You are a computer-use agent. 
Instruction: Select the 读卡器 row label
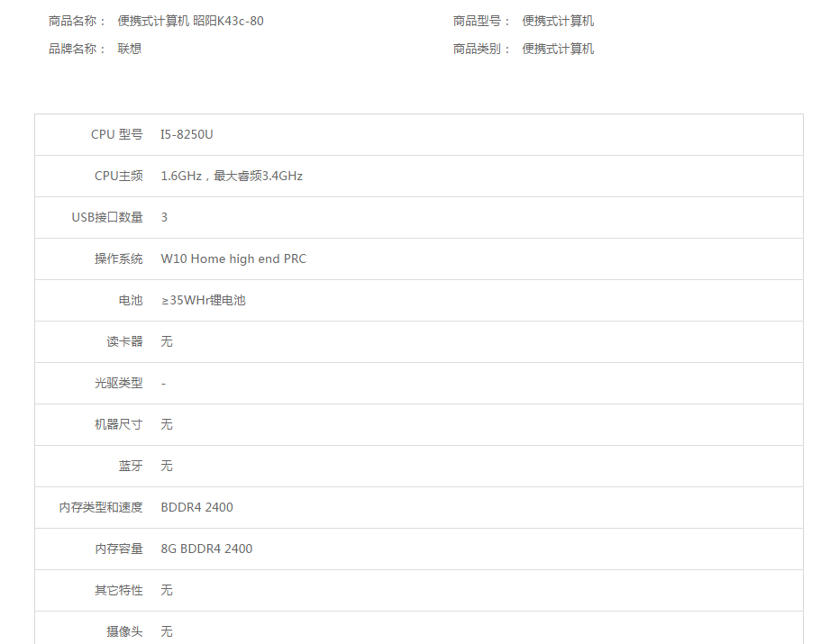point(124,341)
